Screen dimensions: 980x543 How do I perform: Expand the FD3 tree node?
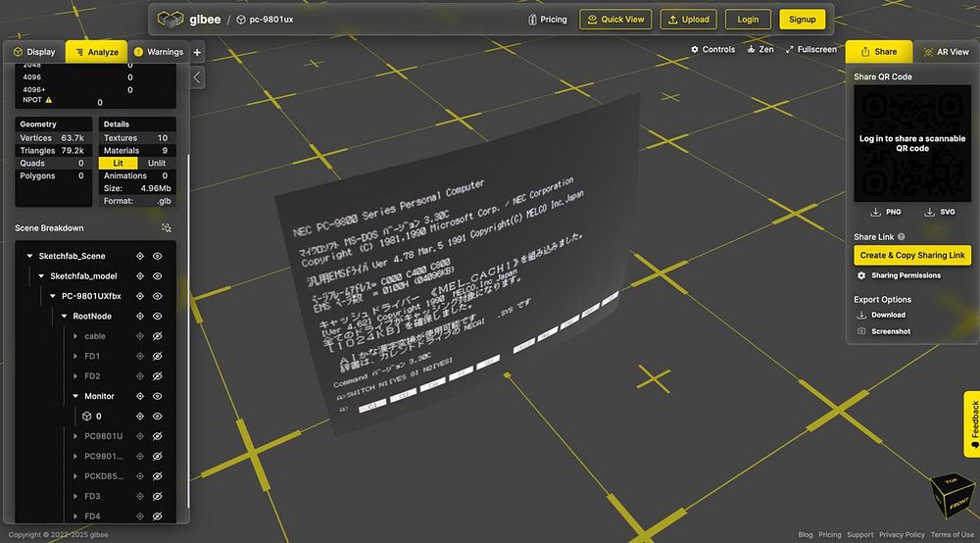pyautogui.click(x=75, y=496)
